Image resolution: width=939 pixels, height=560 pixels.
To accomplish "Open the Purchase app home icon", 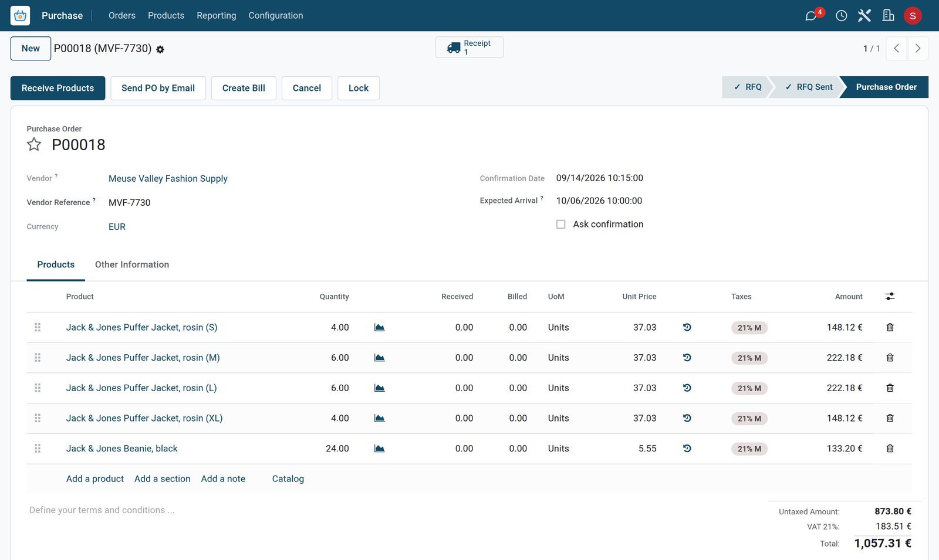I will [20, 15].
